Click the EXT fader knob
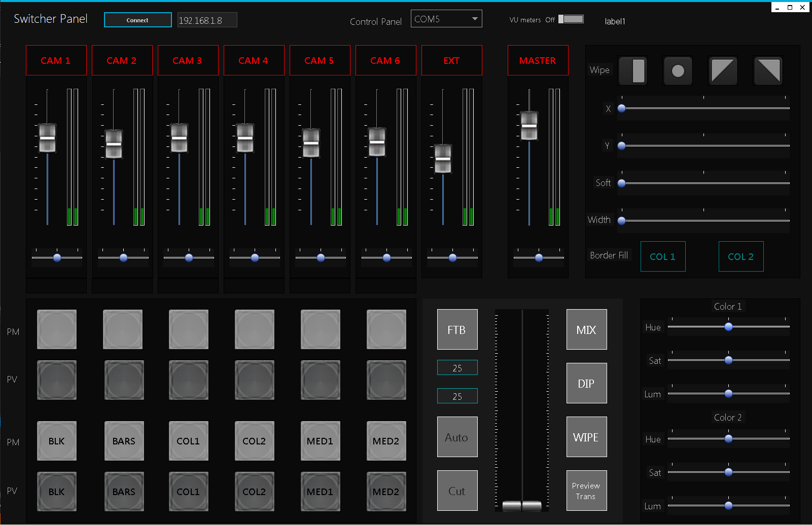 [x=443, y=159]
